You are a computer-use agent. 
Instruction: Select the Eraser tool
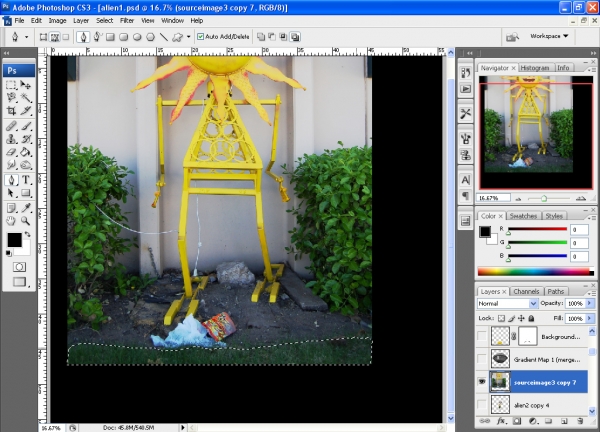coord(11,152)
